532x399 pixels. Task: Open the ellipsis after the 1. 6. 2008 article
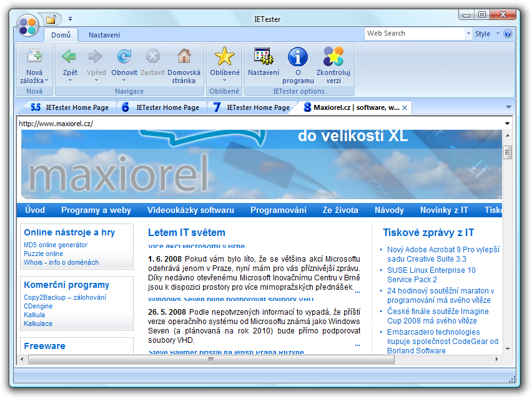point(357,291)
